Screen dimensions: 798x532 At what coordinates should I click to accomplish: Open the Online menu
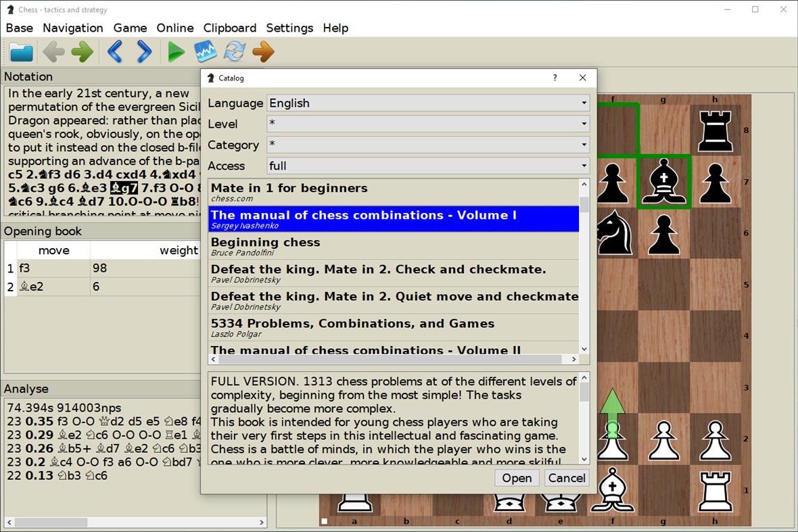click(174, 28)
